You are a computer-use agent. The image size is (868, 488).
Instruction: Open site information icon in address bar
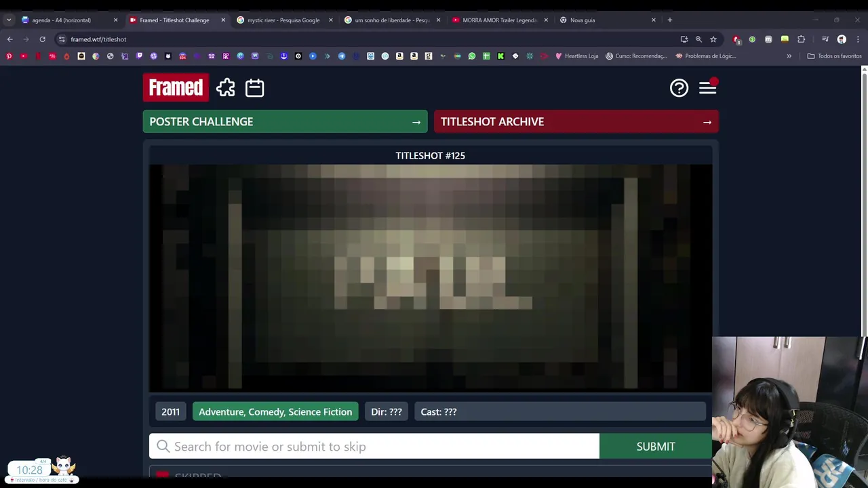point(62,39)
